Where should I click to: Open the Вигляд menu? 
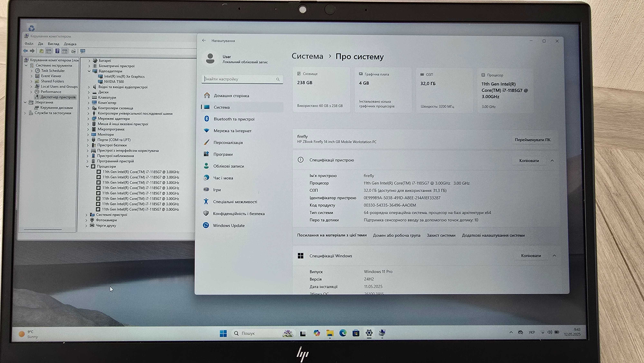pyautogui.click(x=53, y=44)
